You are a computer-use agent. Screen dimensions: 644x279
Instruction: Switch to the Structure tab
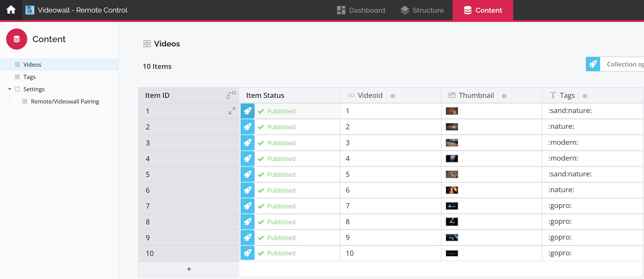click(422, 10)
